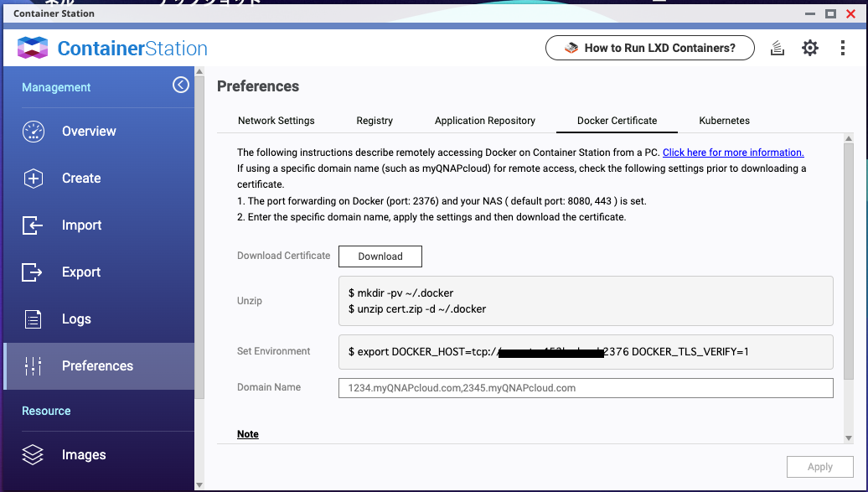Click sidebar scroll down arrow
This screenshot has width=868, height=492.
[199, 484]
